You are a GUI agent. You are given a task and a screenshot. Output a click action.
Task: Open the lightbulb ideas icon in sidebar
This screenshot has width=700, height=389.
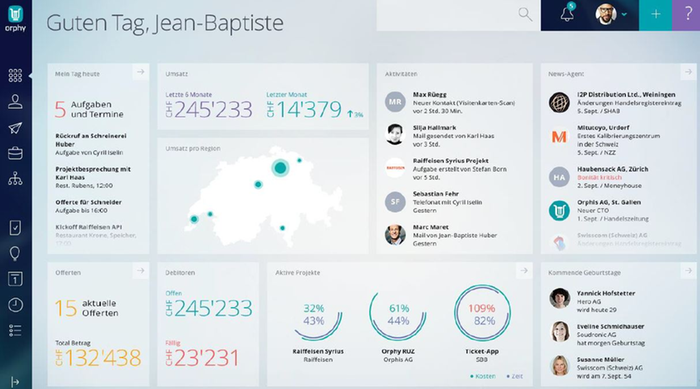coord(15,254)
